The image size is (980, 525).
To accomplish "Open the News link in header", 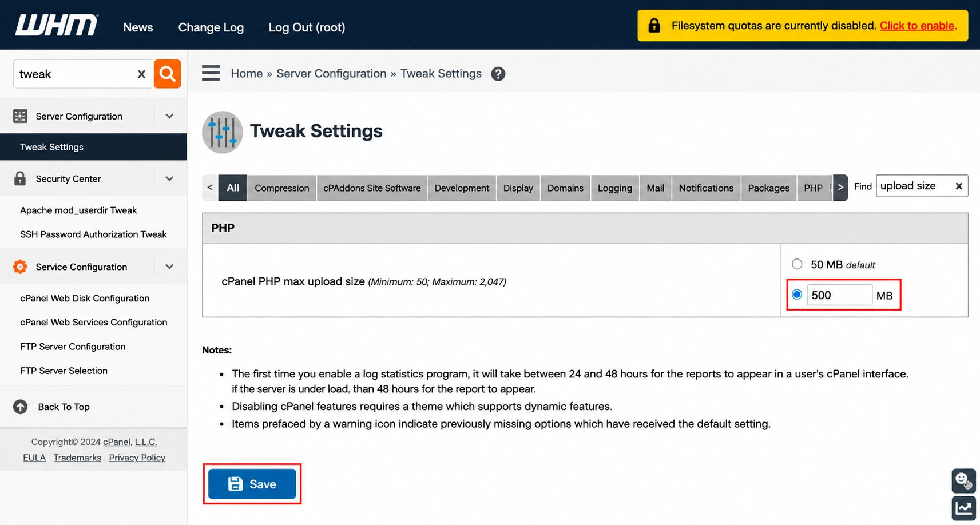I will [x=138, y=27].
